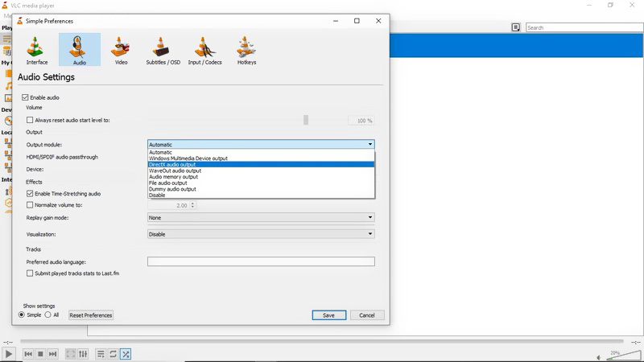
Task: Click the Stop playback button
Action: pyautogui.click(x=40, y=354)
